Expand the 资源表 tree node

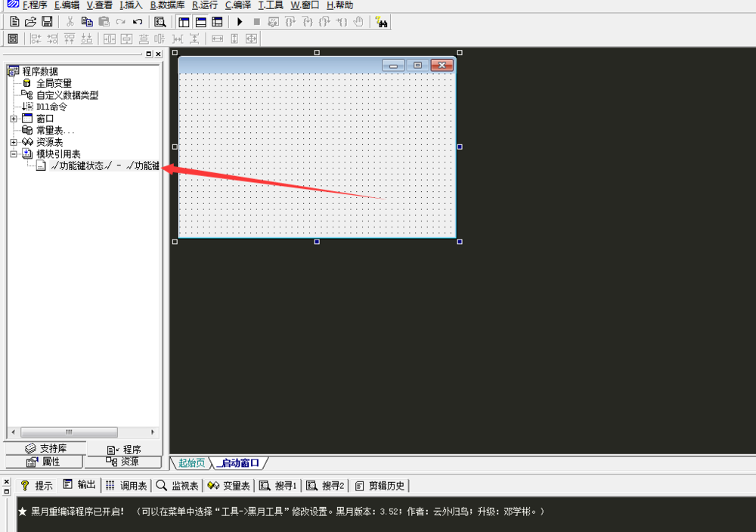coord(14,142)
